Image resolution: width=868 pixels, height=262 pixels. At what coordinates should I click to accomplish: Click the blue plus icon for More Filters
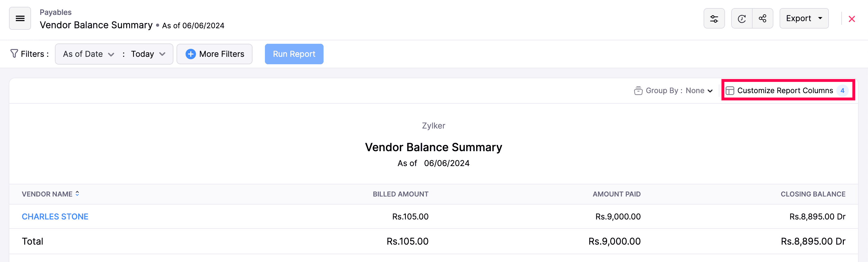tap(190, 54)
